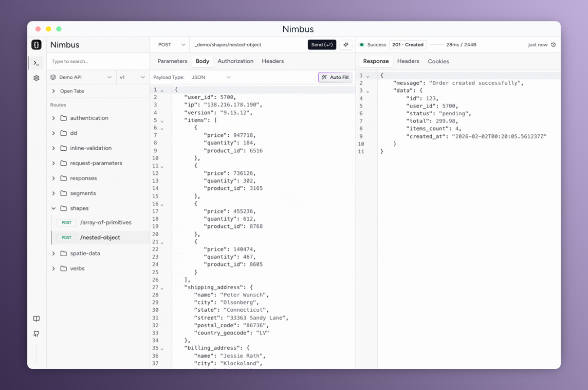Fold the shipping_address object at line 27
The image size is (588, 390).
pos(162,288)
